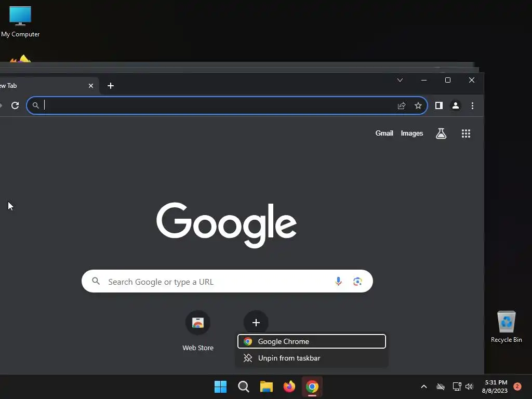Click the Google logo

point(227,224)
